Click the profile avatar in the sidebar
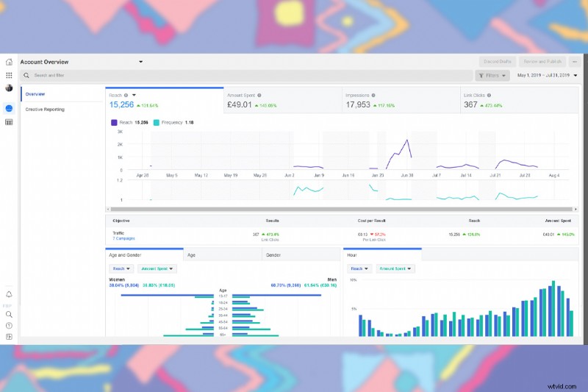This screenshot has width=588, height=392. pos(9,88)
